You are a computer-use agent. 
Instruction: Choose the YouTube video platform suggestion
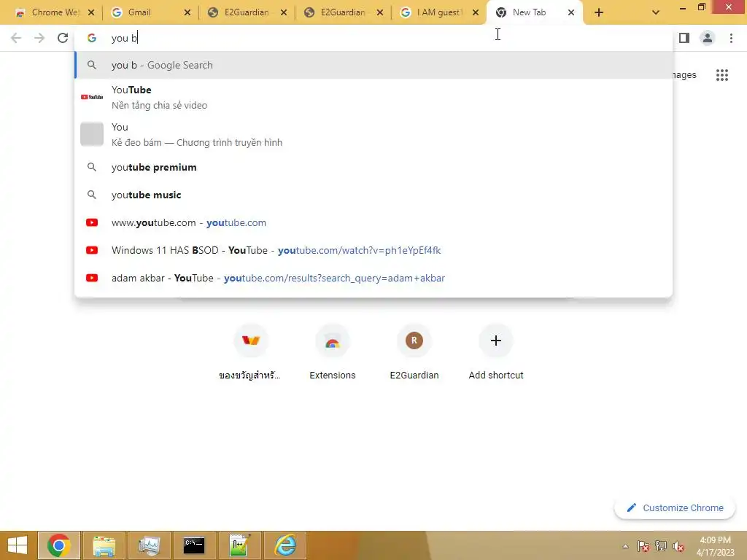[373, 97]
